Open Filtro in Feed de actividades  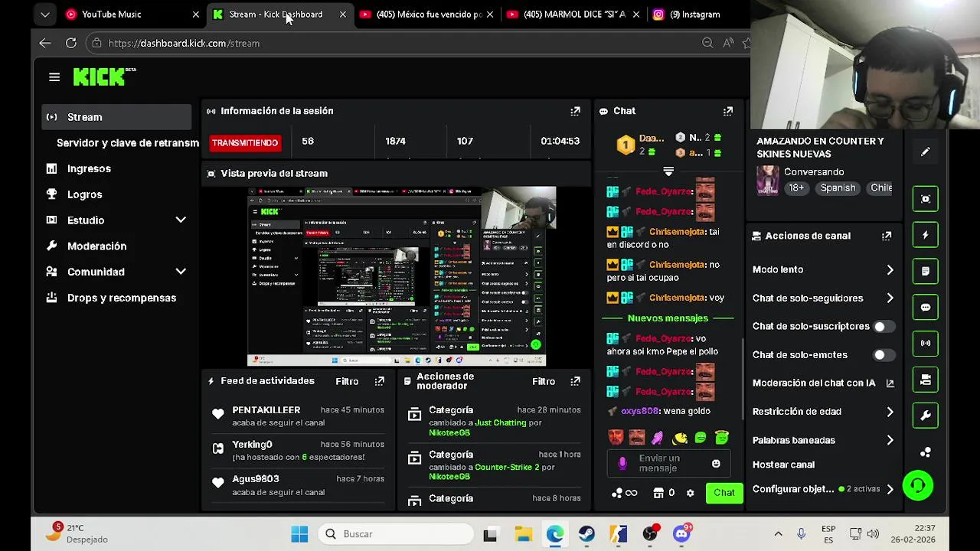(347, 381)
